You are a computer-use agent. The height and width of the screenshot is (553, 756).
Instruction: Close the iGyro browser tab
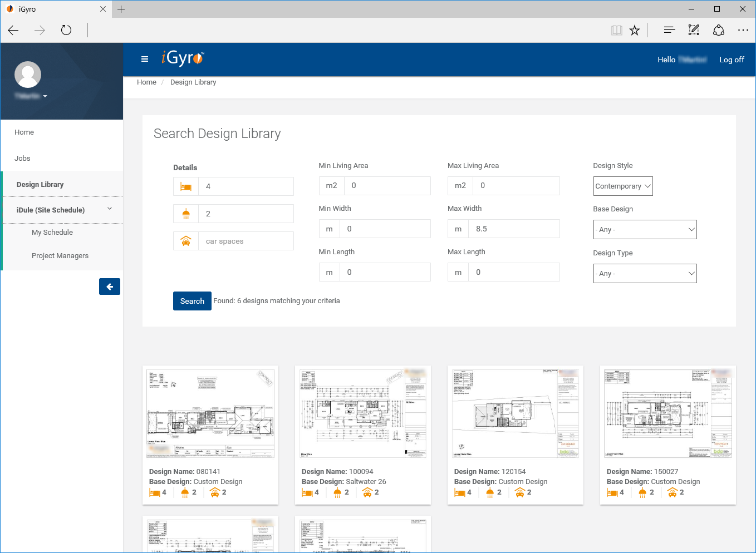(x=103, y=9)
